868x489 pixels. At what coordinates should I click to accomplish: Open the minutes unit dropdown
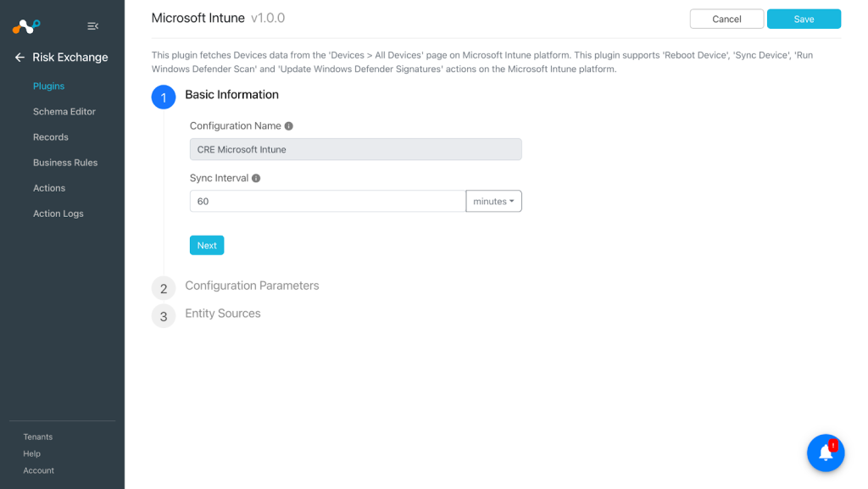[x=494, y=202]
